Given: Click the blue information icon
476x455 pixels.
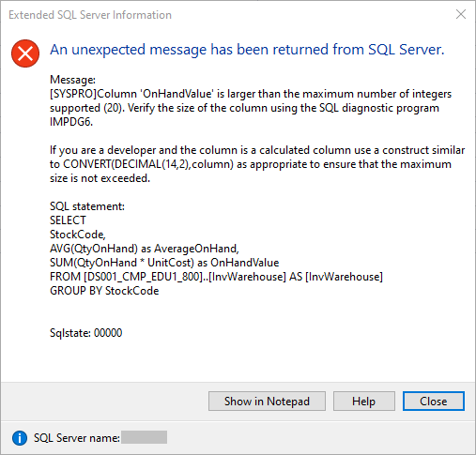Looking at the screenshot, I should pyautogui.click(x=20, y=438).
